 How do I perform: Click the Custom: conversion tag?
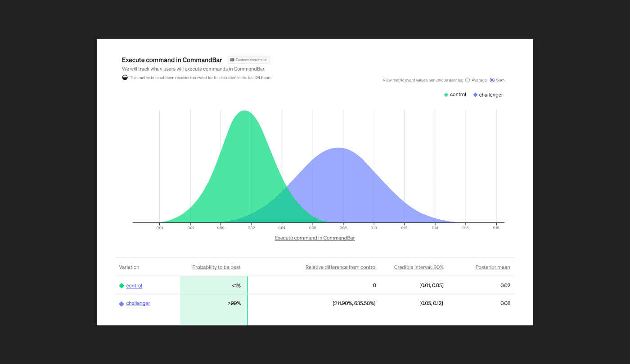point(248,59)
